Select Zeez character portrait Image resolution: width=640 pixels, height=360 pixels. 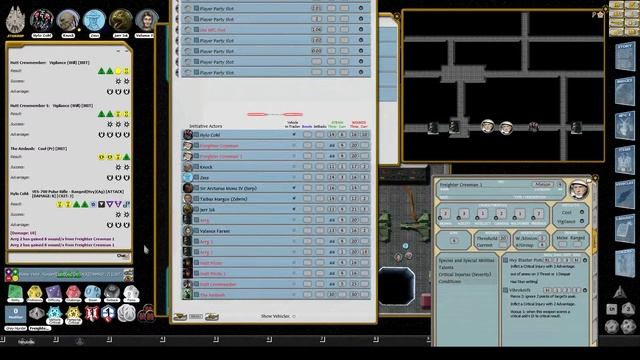(94, 20)
